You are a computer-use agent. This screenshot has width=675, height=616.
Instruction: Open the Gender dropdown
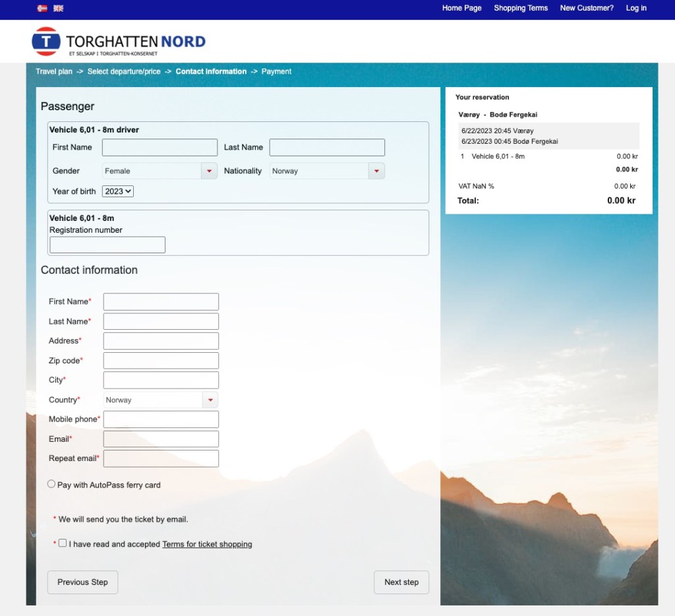[160, 171]
